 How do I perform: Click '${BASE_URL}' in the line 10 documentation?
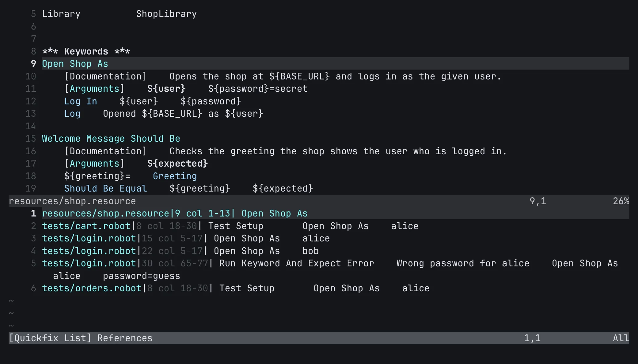click(299, 76)
